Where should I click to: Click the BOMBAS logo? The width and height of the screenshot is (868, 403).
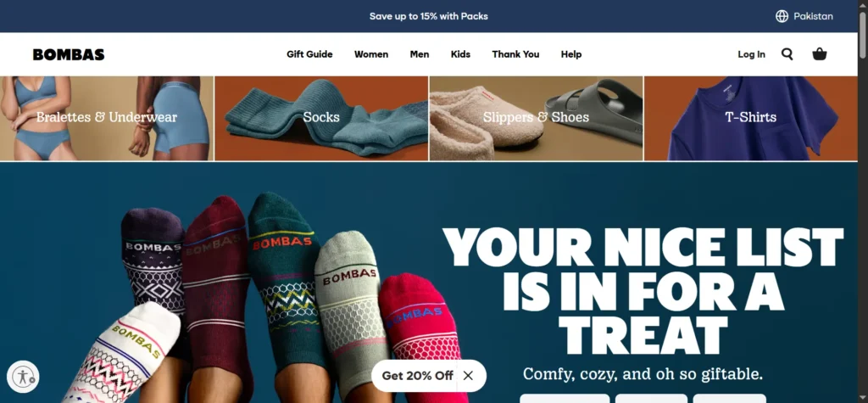click(x=69, y=54)
